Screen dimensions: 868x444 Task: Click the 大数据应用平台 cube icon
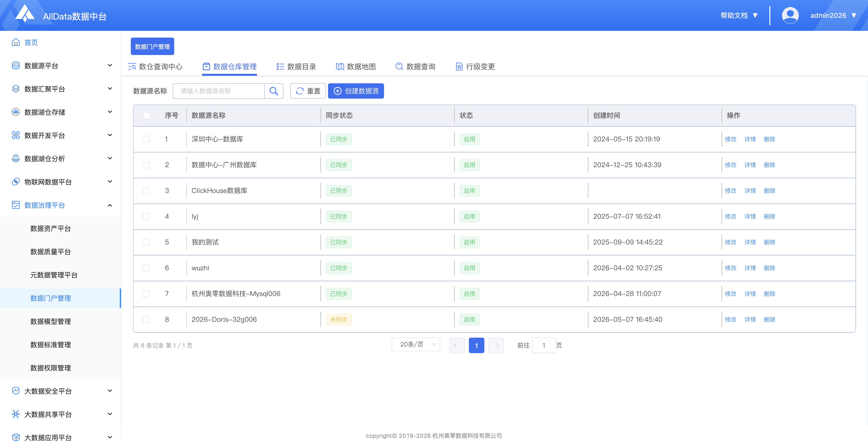click(x=15, y=437)
